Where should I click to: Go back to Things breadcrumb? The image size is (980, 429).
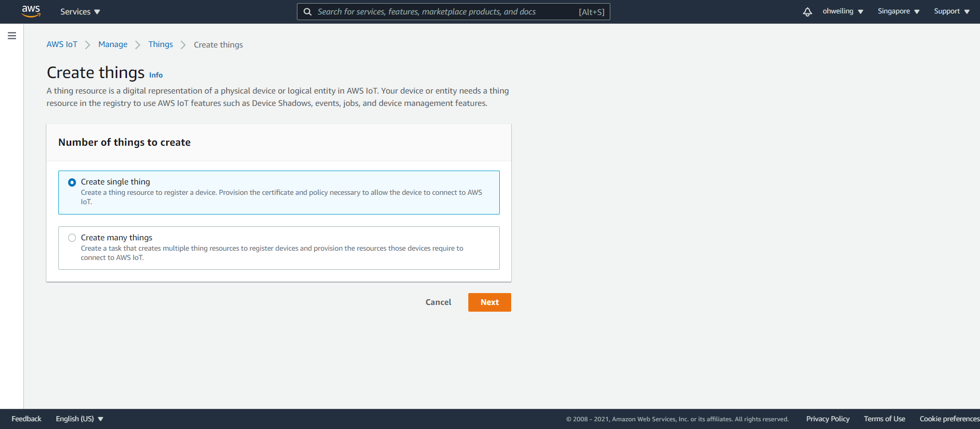coord(161,44)
